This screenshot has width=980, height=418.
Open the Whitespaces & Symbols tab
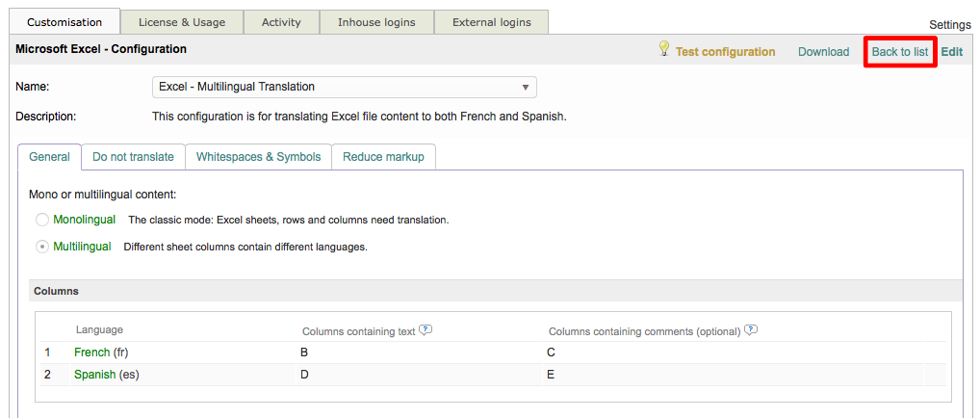click(x=258, y=157)
